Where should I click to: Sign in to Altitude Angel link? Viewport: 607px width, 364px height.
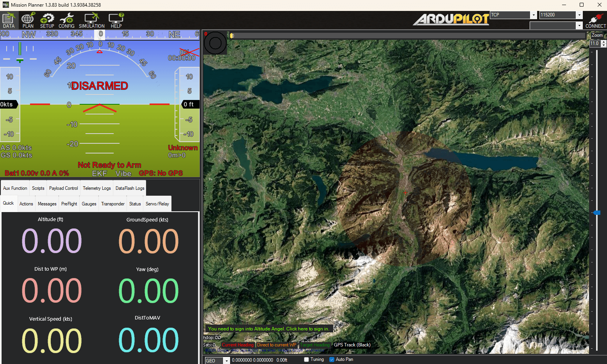point(268,328)
